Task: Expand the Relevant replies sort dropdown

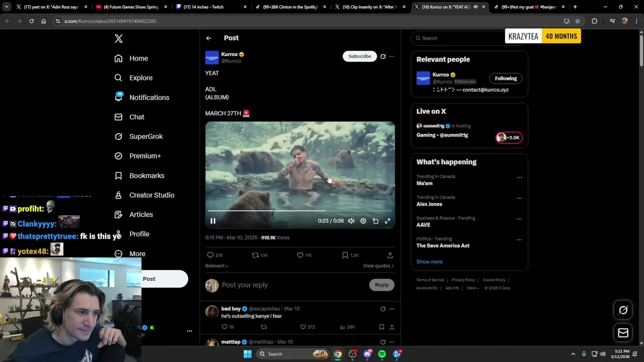Action: (217, 265)
